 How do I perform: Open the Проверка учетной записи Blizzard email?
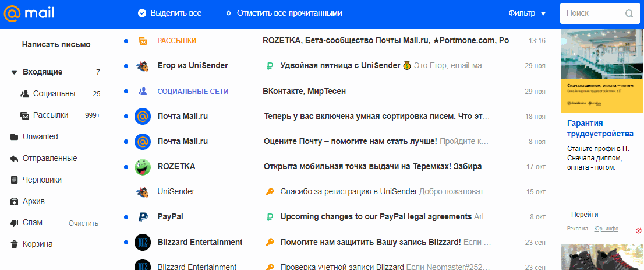point(343,267)
